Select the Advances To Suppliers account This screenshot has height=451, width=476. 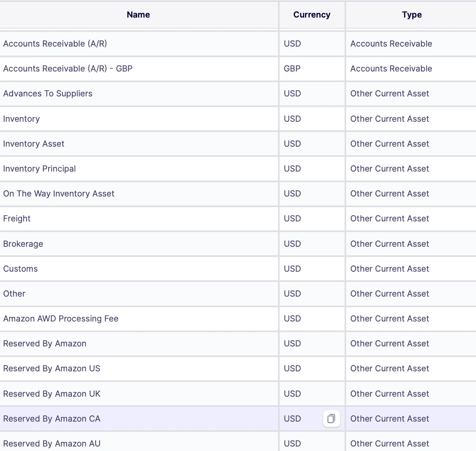click(48, 94)
